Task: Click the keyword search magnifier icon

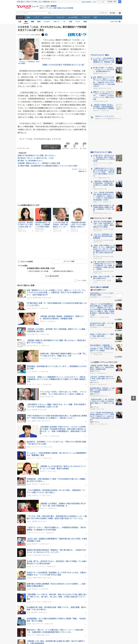Action: [49, 13]
